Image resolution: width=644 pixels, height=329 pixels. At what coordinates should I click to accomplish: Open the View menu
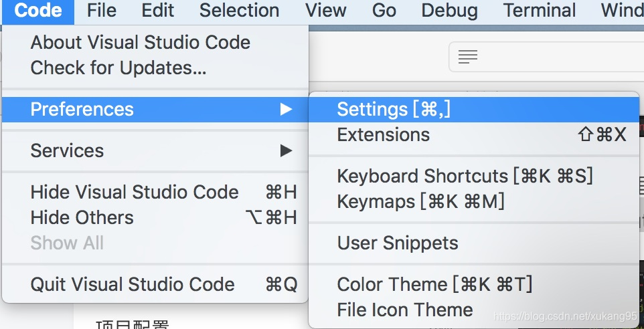click(x=326, y=11)
